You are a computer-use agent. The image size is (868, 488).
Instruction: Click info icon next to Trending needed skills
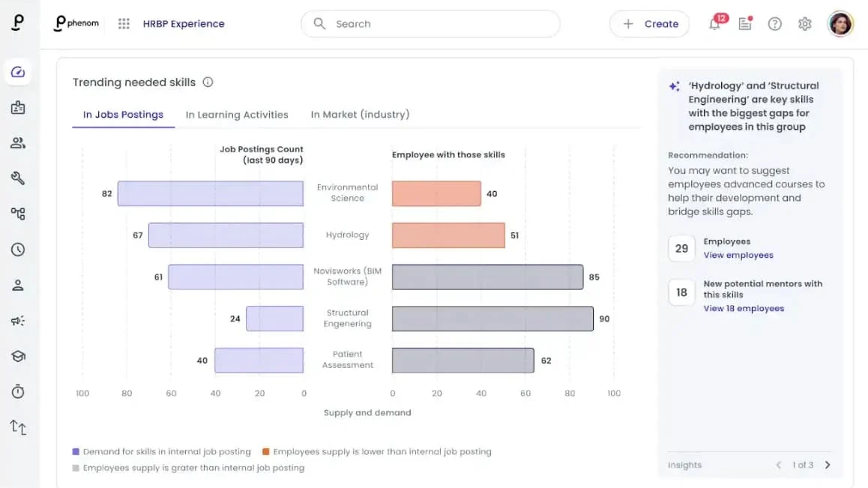[x=208, y=82]
